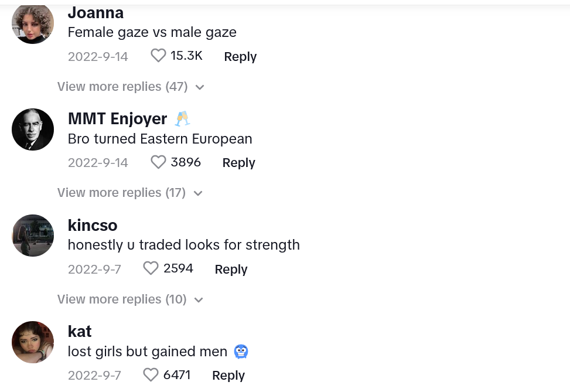Open kat's profile picture

33,342
